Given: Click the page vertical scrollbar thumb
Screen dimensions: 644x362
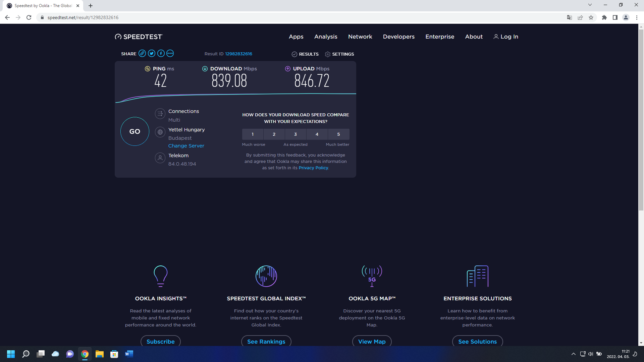Looking at the screenshot, I should coord(641,120).
